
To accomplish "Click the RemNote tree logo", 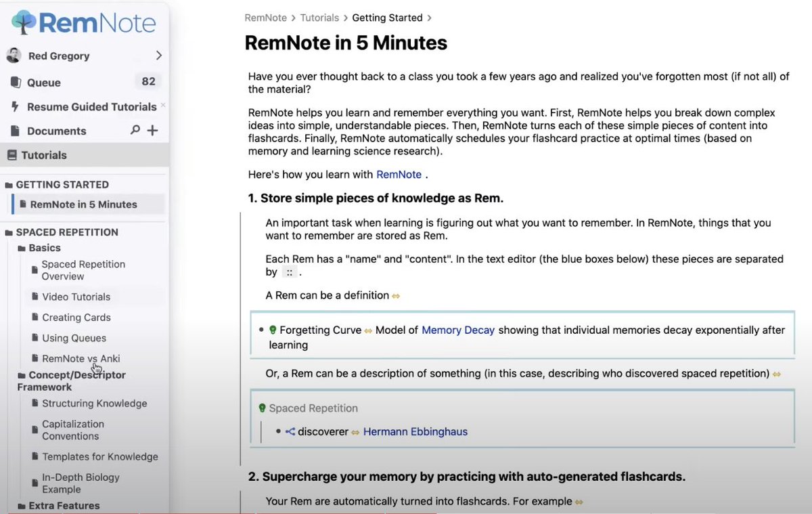I will pos(22,22).
